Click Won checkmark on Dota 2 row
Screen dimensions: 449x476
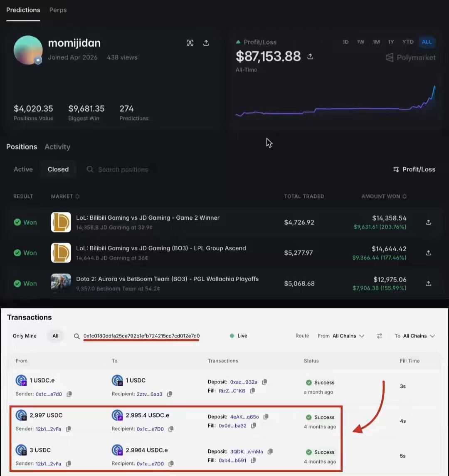(x=17, y=283)
